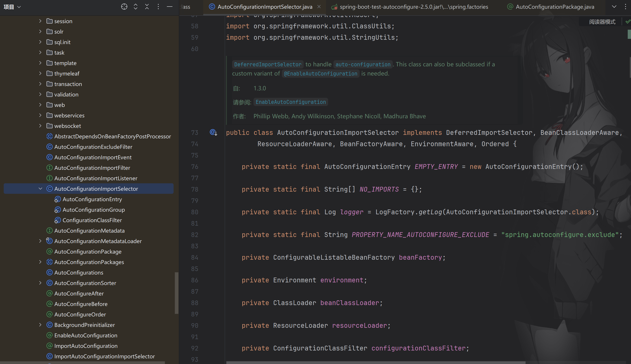Click the AutoConfigurationEntry inner class icon
Screen dimensions: 631x364
[x=57, y=199]
